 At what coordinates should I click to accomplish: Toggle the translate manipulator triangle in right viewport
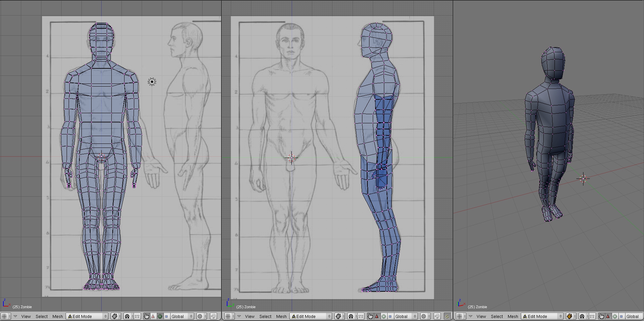[608, 316]
